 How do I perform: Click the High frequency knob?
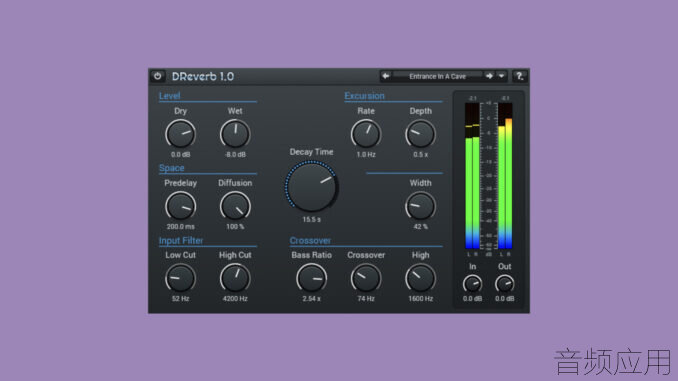pyautogui.click(x=420, y=278)
